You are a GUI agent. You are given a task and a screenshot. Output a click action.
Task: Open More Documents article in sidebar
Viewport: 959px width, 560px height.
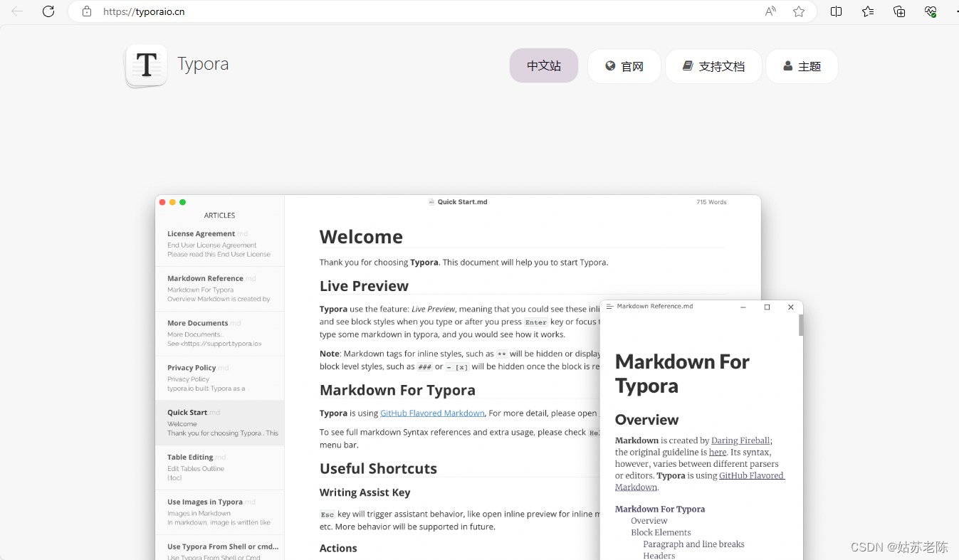click(x=219, y=334)
